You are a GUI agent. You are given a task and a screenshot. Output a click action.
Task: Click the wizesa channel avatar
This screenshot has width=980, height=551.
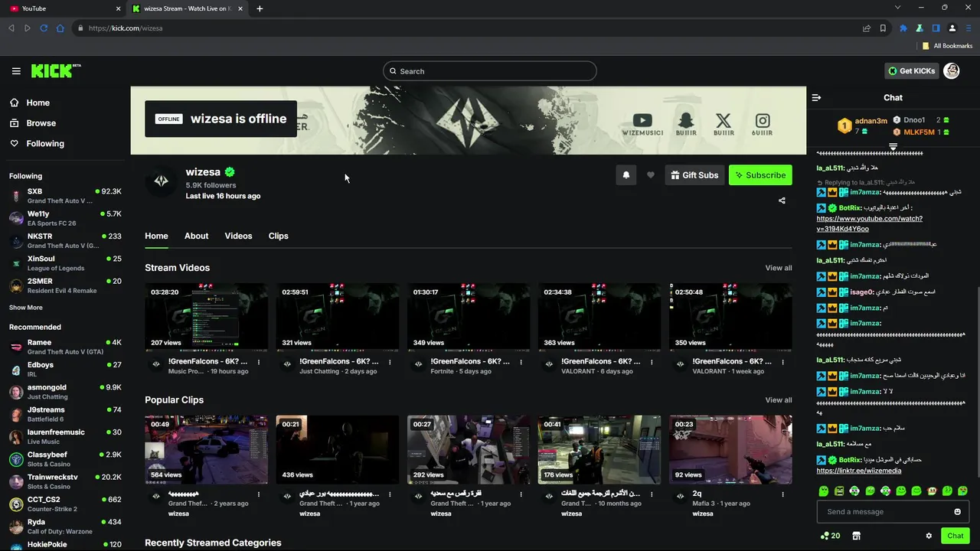(161, 181)
